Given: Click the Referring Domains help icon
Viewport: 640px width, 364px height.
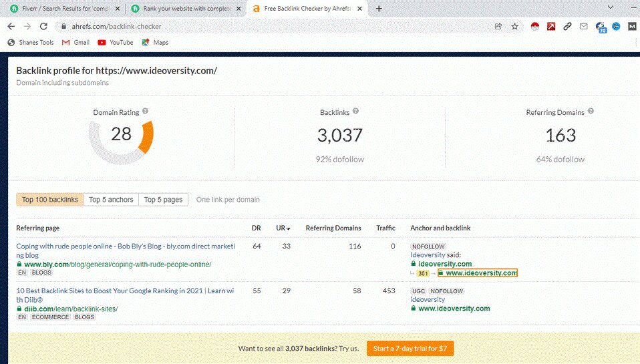Looking at the screenshot, I should point(591,112).
